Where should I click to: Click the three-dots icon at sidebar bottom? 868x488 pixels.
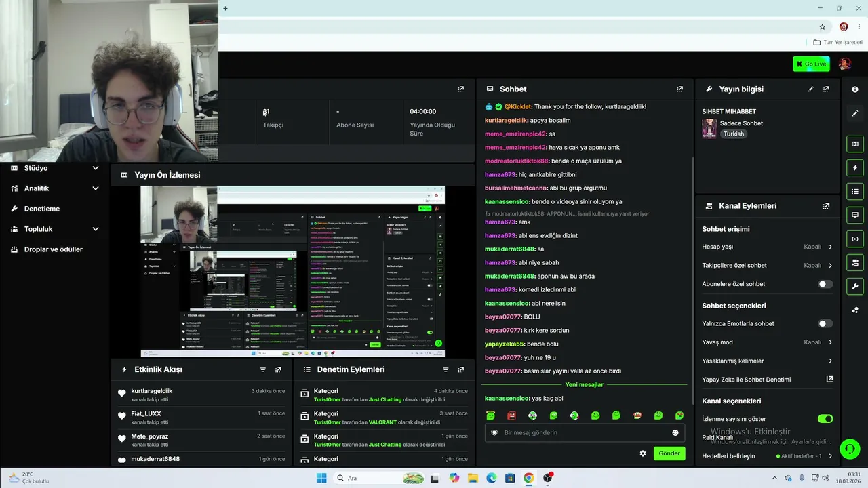[x=854, y=310]
